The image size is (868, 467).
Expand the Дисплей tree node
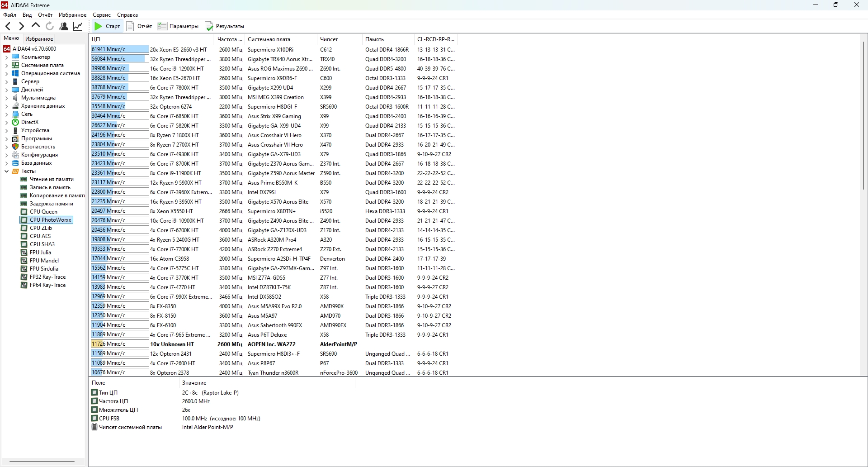(x=6, y=90)
